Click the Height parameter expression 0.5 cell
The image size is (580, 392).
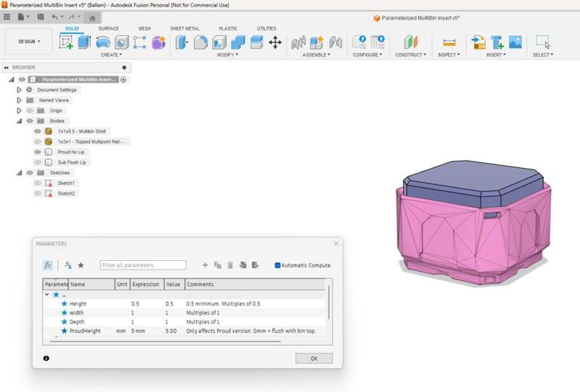147,304
